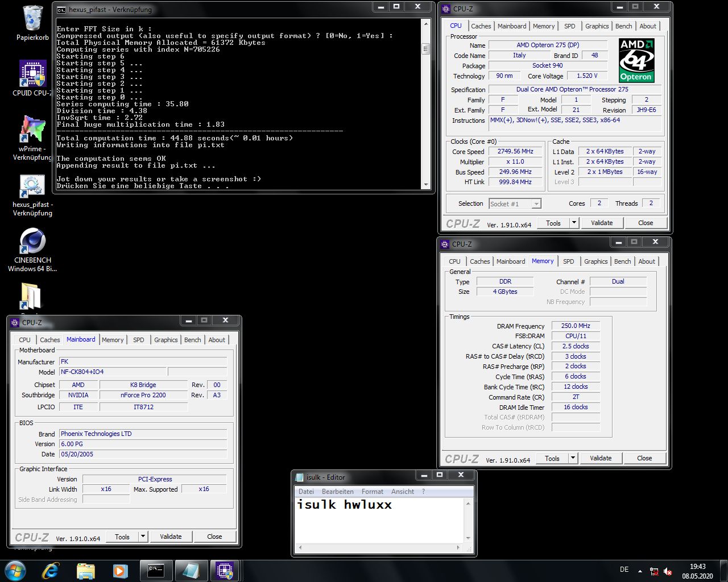Click the console scrollbar up arrow

tap(425, 23)
